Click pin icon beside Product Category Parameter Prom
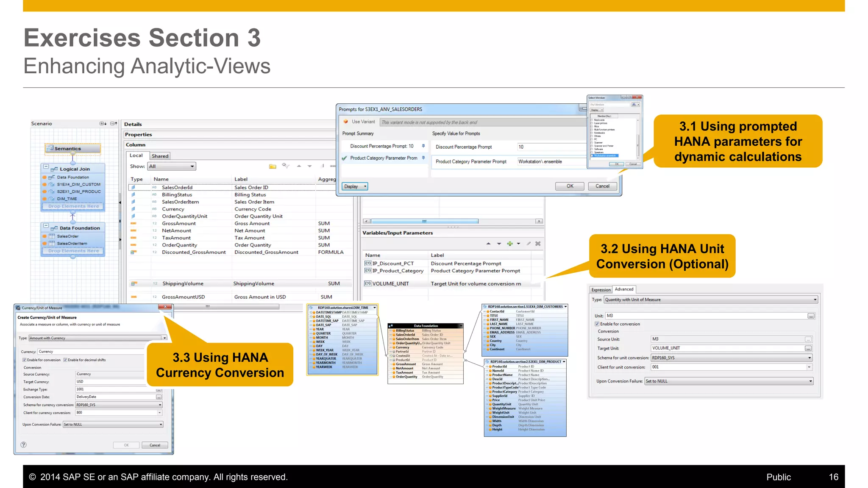868x488 pixels. point(423,158)
